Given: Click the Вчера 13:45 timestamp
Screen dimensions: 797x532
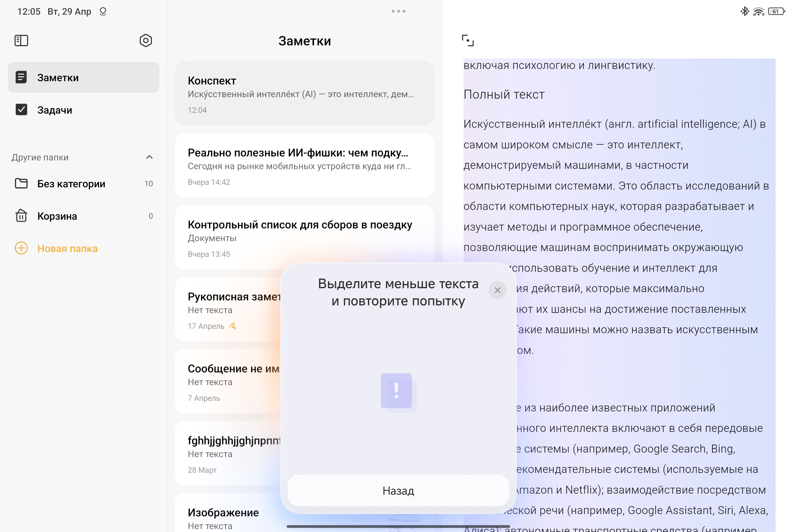Looking at the screenshot, I should [x=209, y=254].
